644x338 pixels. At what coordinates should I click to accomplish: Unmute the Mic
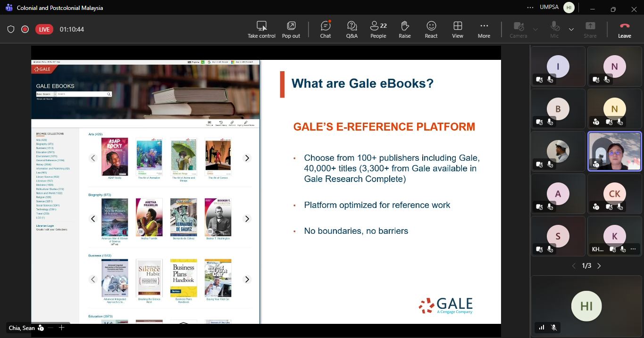554,29
